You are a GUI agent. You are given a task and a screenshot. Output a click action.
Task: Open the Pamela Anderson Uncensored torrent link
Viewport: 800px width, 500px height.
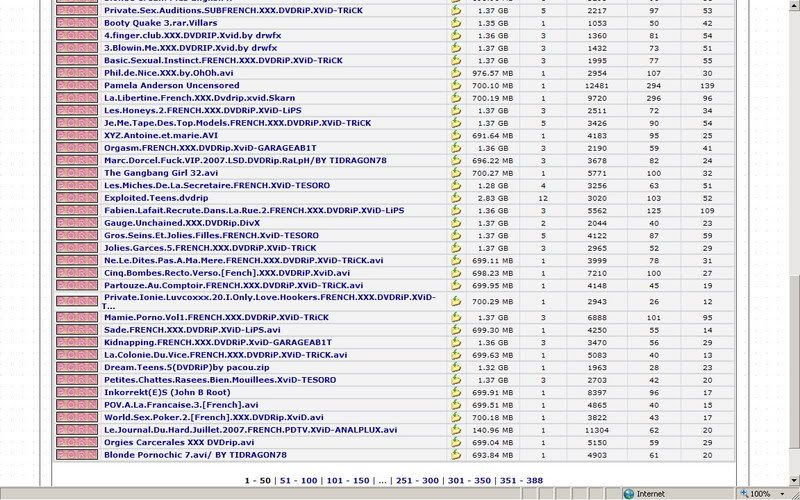171,85
